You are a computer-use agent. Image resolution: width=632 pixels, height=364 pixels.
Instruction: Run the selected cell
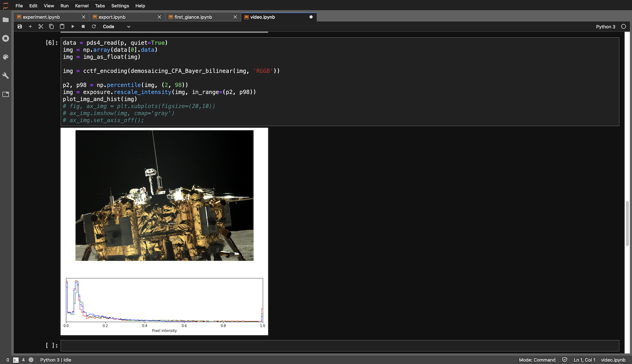[73, 27]
